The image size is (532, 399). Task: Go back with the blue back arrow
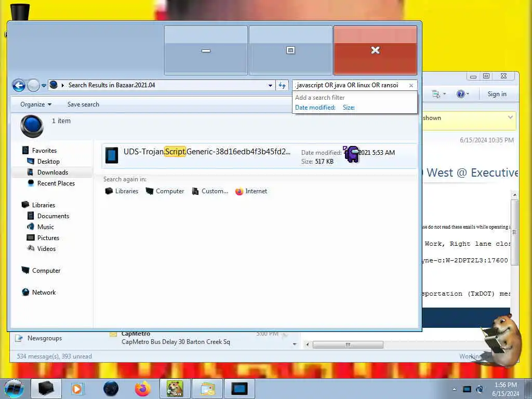pos(19,85)
